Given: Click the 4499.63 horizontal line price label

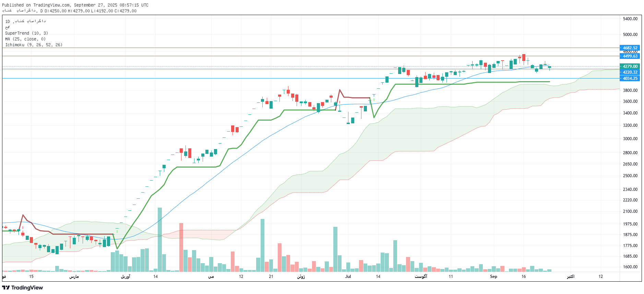Looking at the screenshot, I should pos(630,56).
